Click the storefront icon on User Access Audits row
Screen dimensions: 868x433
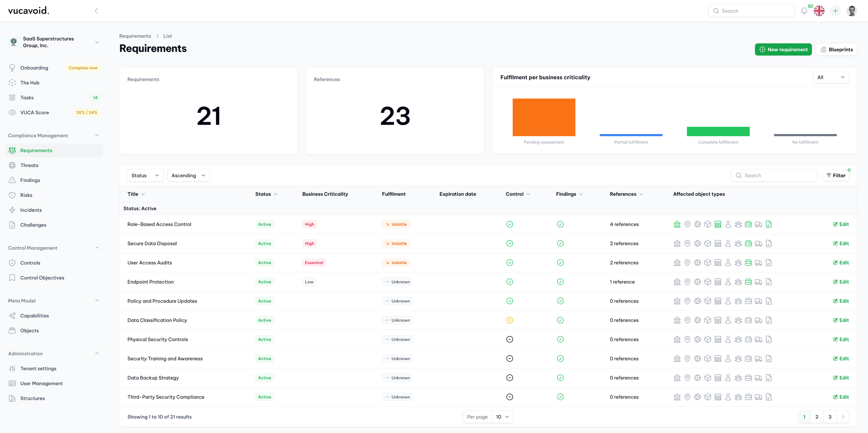[x=718, y=262]
